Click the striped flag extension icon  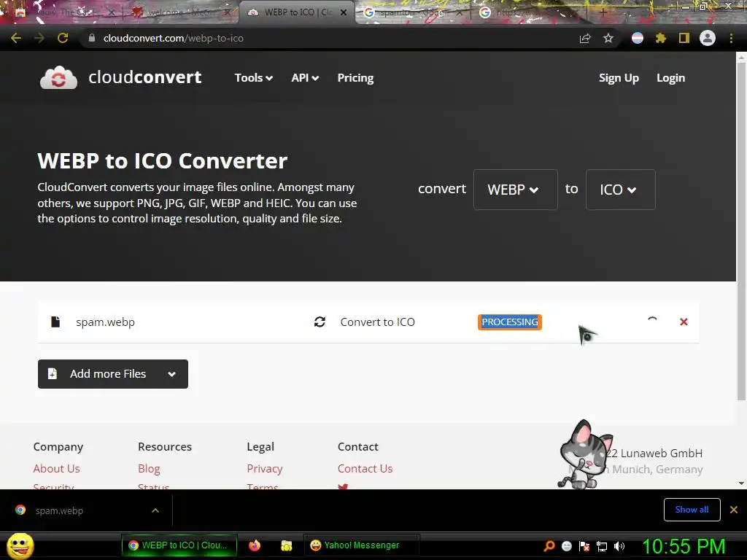point(638,38)
